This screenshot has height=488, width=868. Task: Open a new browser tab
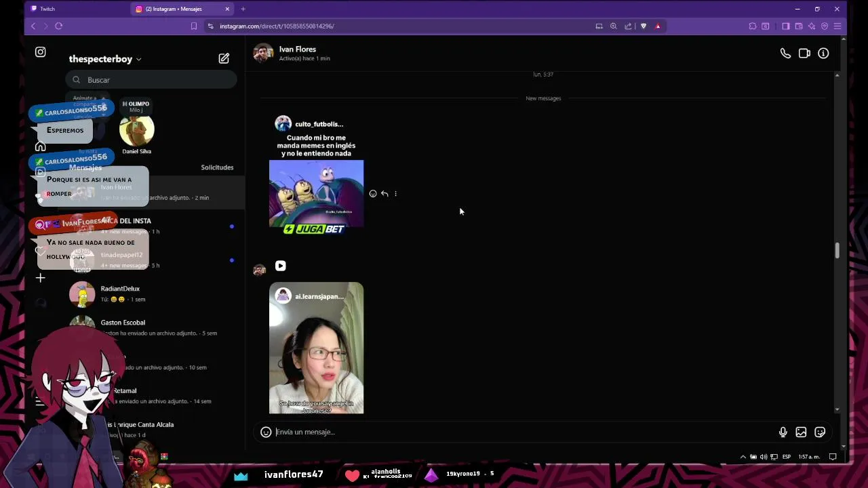click(x=243, y=9)
